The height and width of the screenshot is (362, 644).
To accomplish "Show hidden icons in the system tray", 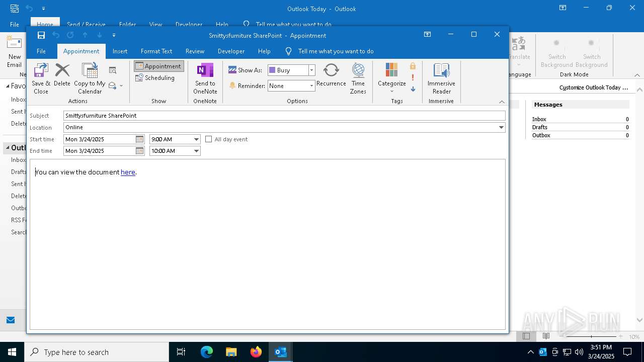I will pos(530,352).
